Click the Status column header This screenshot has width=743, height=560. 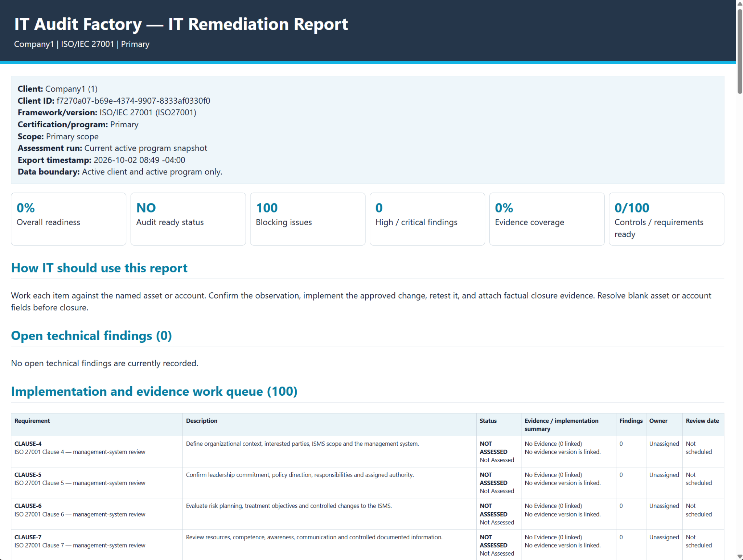(499, 425)
